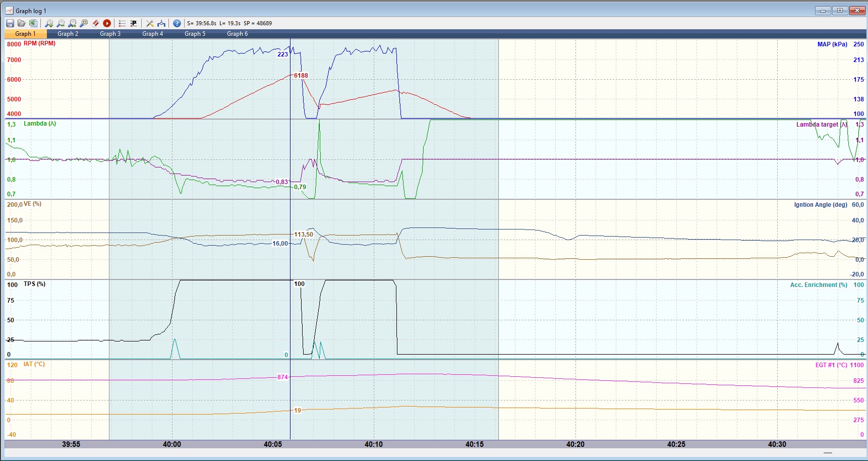Viewport: 868px width, 461px height.
Task: Save the graph log with the floppy icon
Action: pyautogui.click(x=10, y=23)
